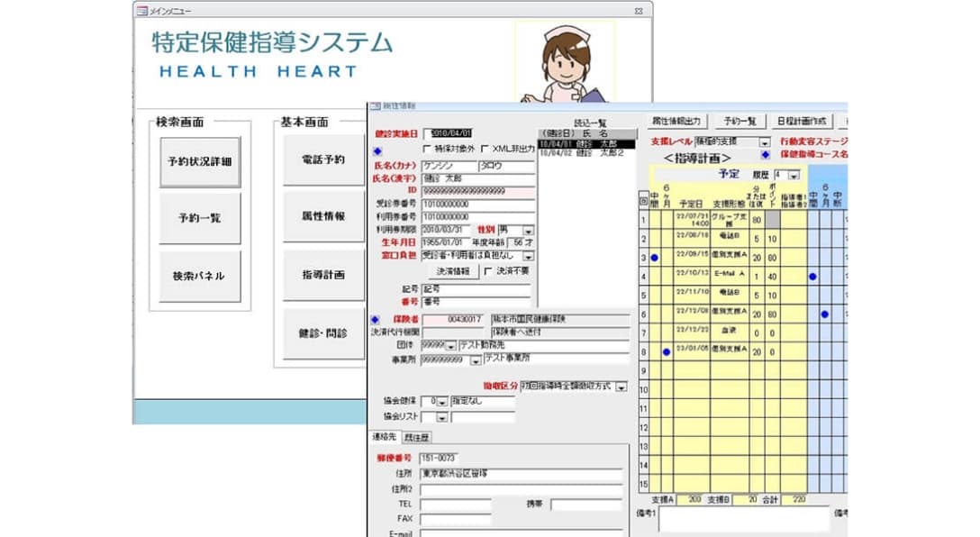This screenshot has height=537, width=980.
Task: Click the 郵便番号 input field
Action: [450, 459]
